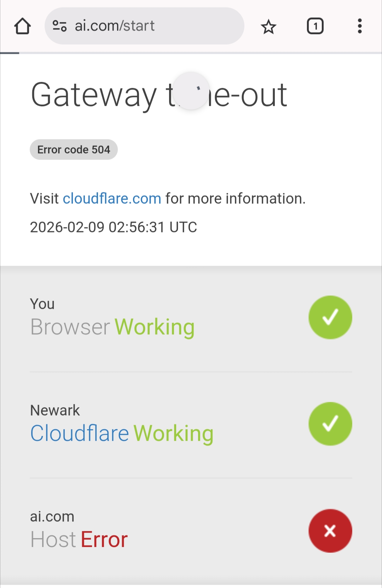The image size is (382, 588).
Task: Click the green check beside Browser Working
Action: point(330,317)
